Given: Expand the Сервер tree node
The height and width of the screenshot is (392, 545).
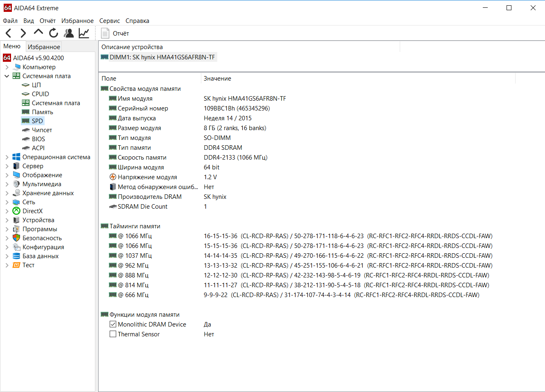Looking at the screenshot, I should click(x=7, y=166).
